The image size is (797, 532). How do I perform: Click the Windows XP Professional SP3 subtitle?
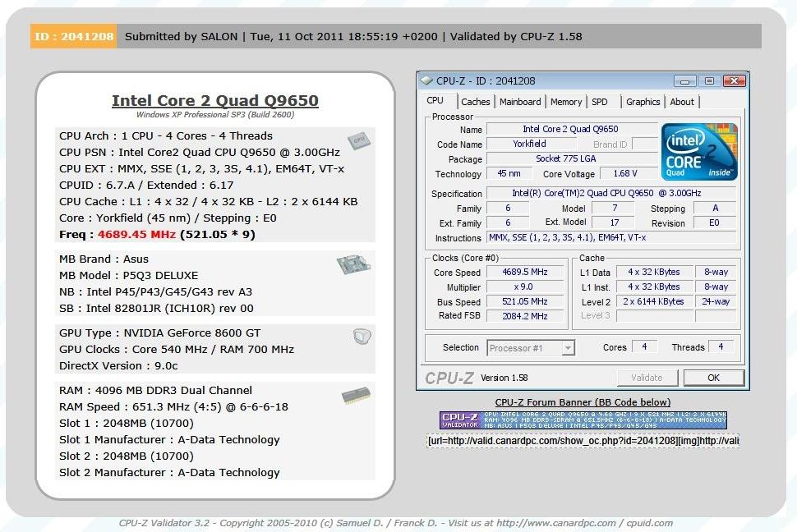pyautogui.click(x=215, y=114)
